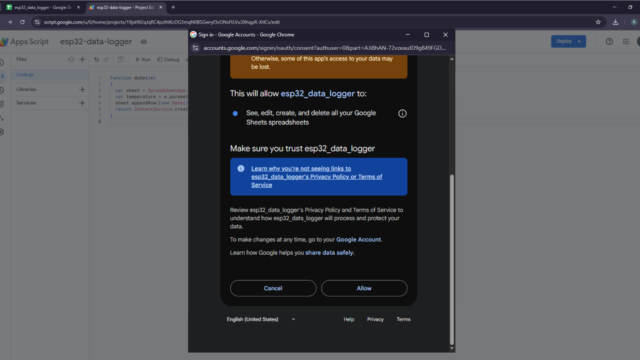Open Deploy dropdown arrow in Apps Script
640x360 pixels.
click(x=580, y=41)
